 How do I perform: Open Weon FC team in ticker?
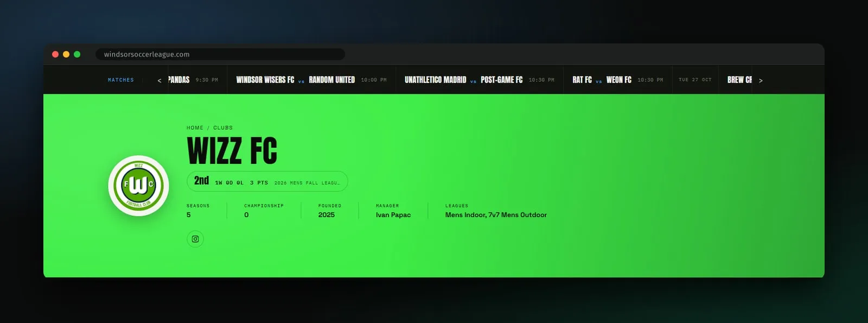619,80
